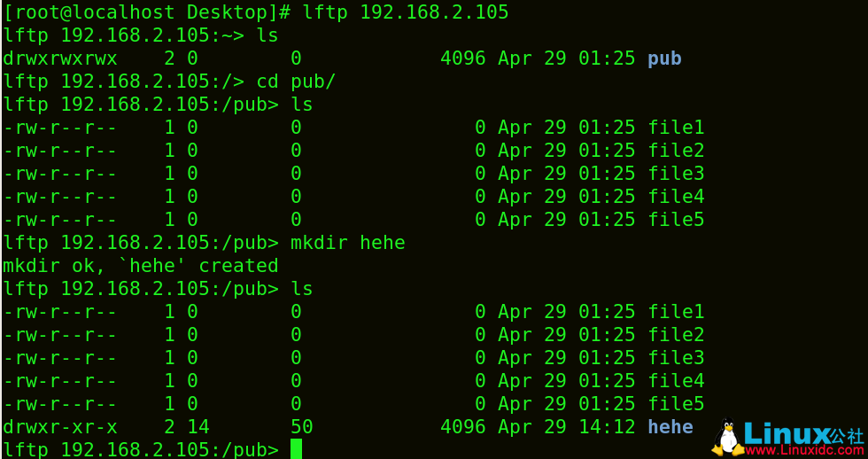
Task: Click '4096' size in the pub row
Action: [x=462, y=58]
